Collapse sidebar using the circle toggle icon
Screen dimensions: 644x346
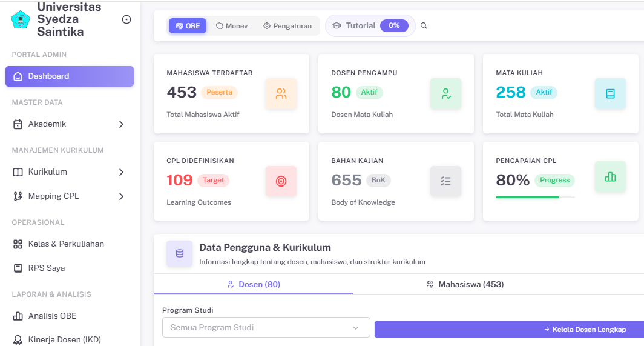click(126, 19)
